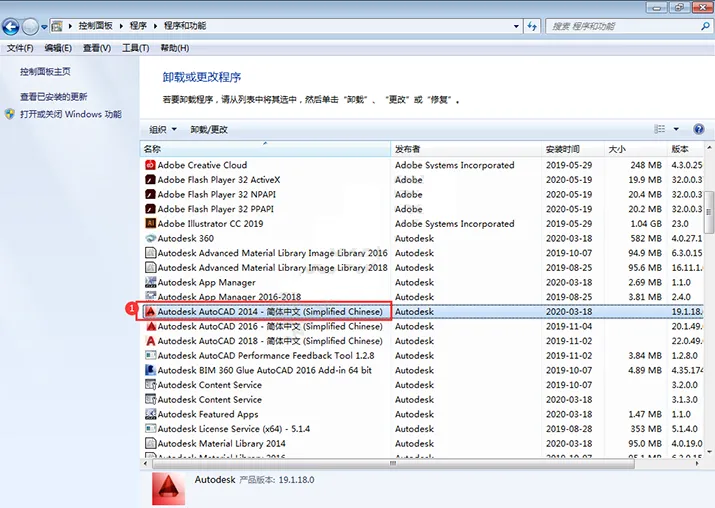This screenshot has width=715, height=508.
Task: Click the Adobe Flash Player 32 NPAPI icon
Action: tap(150, 194)
